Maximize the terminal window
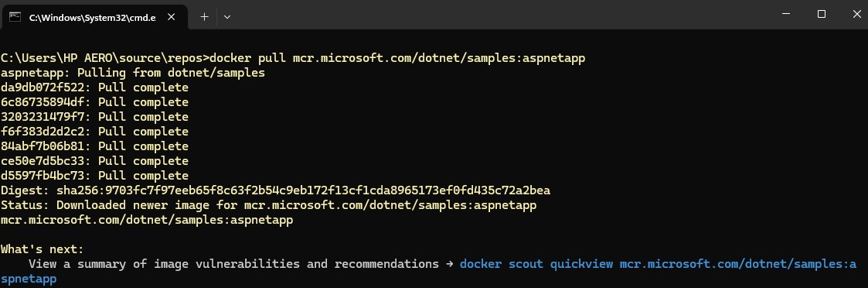The width and height of the screenshot is (868, 288). 822,15
